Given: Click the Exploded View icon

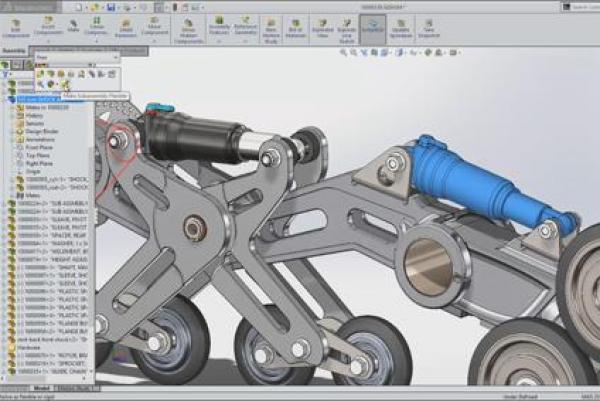Looking at the screenshot, I should click(322, 23).
